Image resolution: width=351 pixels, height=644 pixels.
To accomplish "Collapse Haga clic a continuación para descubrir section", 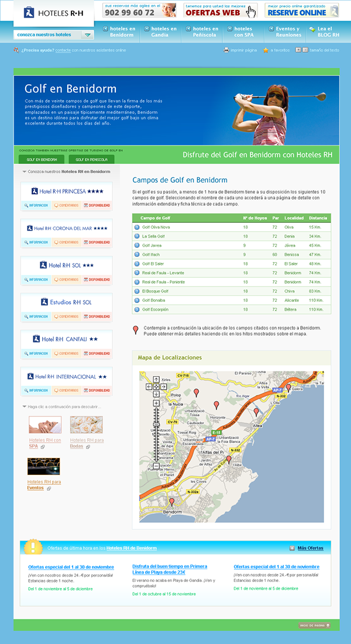I will [x=24, y=407].
